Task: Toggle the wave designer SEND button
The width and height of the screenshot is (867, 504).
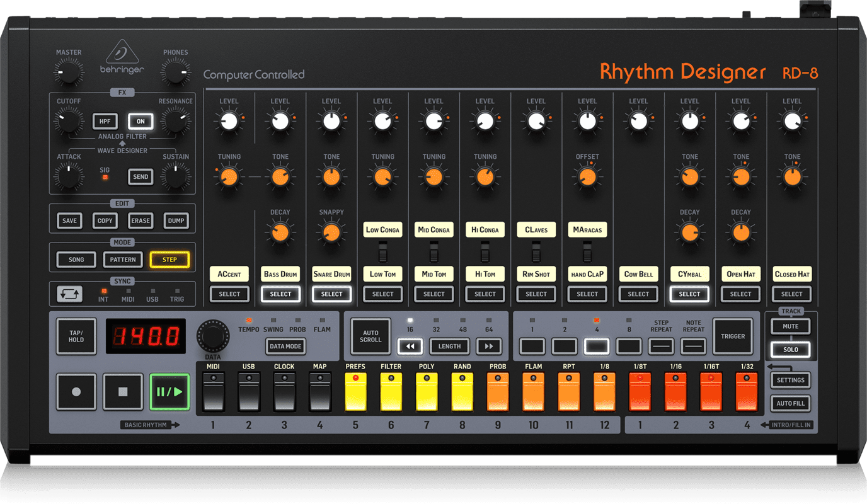Action: [141, 177]
